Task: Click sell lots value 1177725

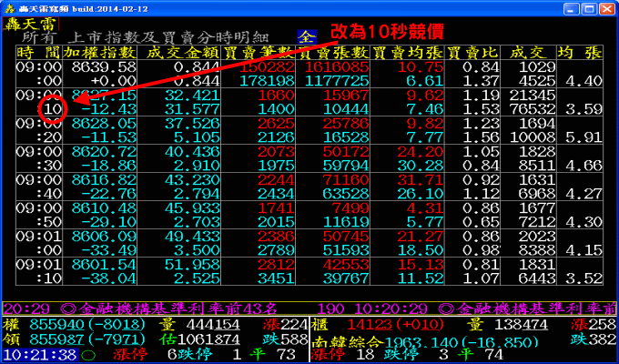Action: pyautogui.click(x=337, y=81)
